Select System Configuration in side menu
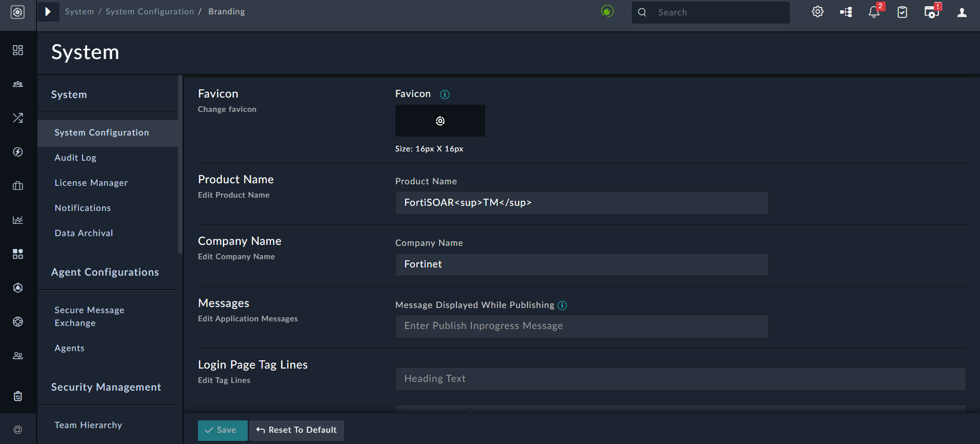Screen dimensions: 980x444 [x=108, y=132]
